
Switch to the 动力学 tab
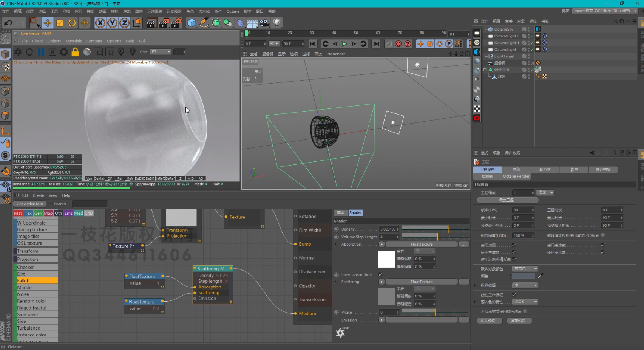pos(545,170)
